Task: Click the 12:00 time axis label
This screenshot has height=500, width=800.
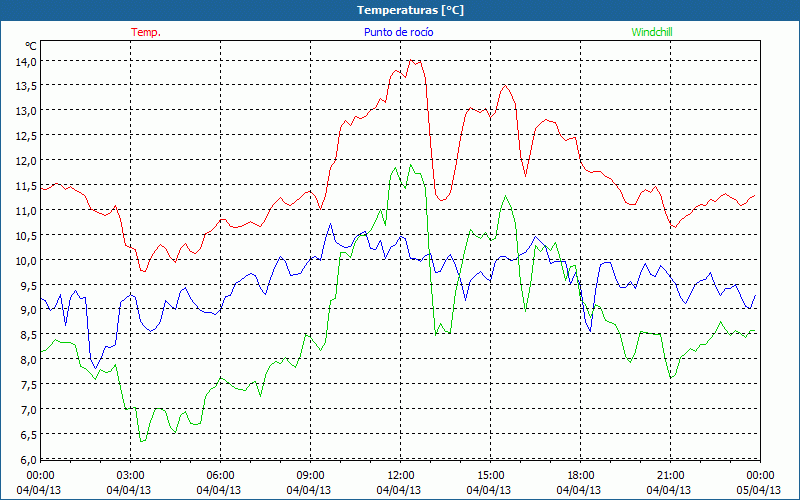Action: click(401, 475)
